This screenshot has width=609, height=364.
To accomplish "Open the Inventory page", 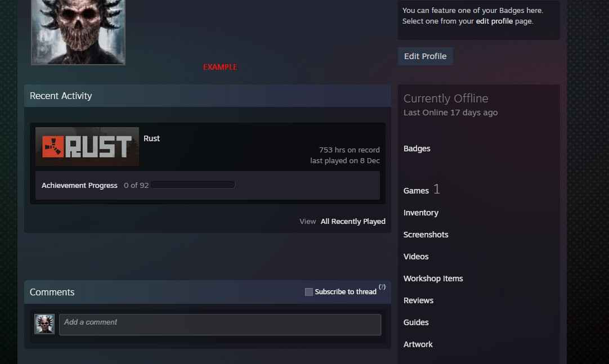I will (420, 213).
